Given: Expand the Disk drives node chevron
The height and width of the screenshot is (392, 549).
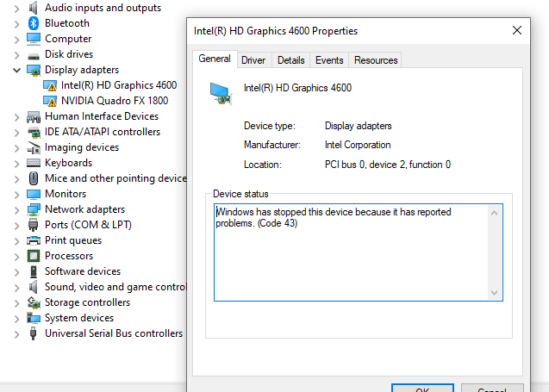Looking at the screenshot, I should (x=17, y=55).
